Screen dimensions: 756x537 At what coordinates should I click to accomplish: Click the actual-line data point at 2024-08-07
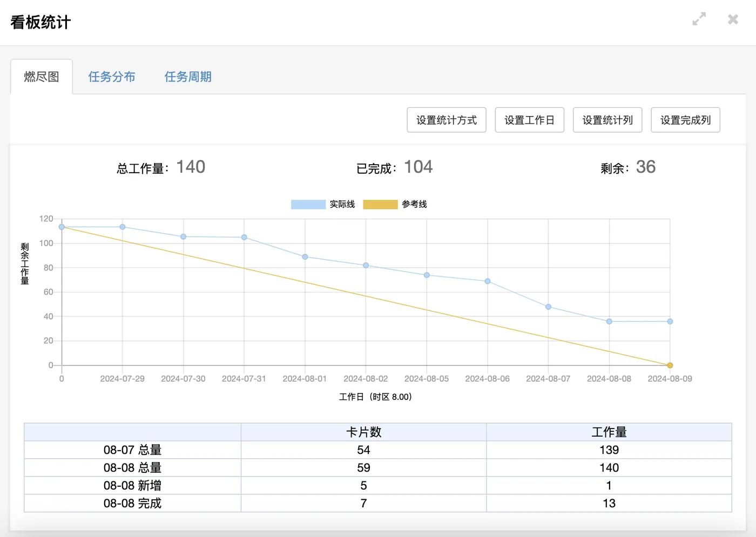pos(548,307)
